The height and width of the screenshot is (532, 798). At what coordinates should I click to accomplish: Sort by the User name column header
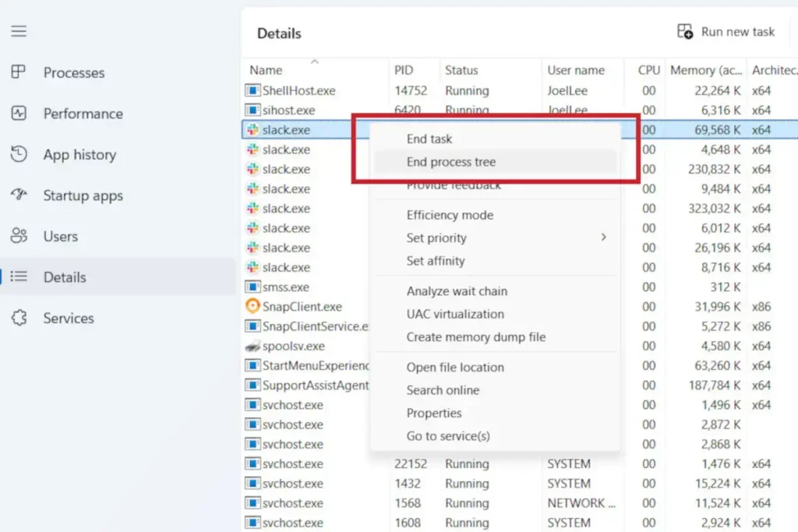583,69
